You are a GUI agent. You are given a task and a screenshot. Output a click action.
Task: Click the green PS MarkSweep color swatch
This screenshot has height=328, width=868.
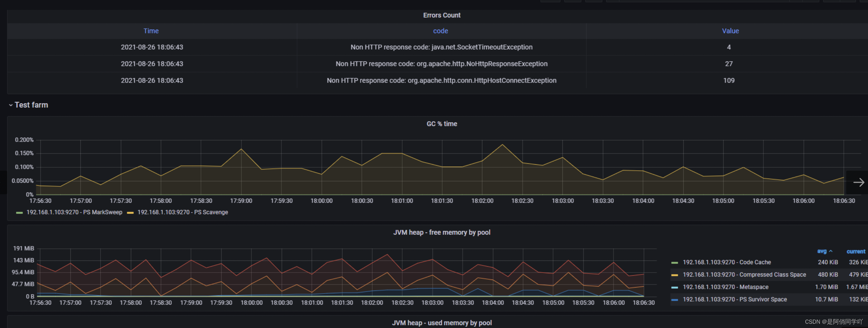pyautogui.click(x=19, y=213)
